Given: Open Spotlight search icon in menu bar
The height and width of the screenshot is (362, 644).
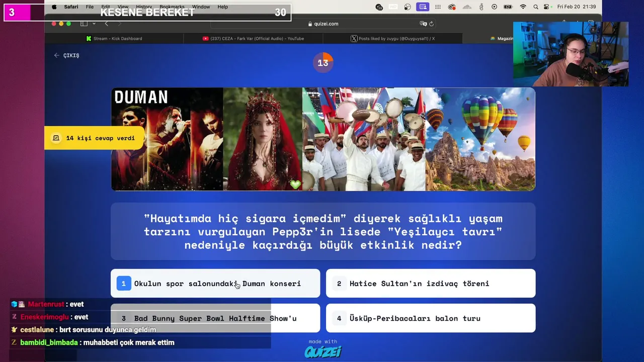Looking at the screenshot, I should [x=535, y=7].
